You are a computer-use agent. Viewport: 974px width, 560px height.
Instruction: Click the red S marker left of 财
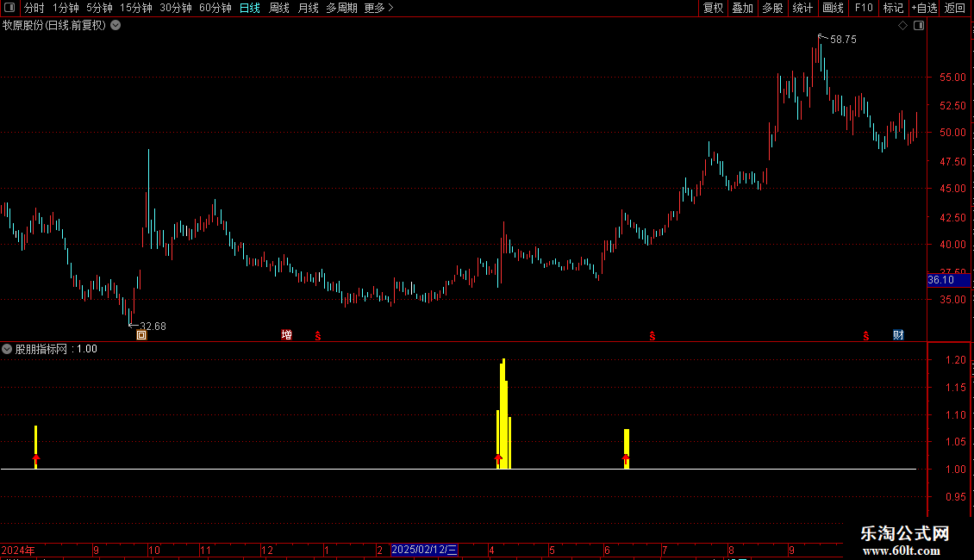pos(866,336)
